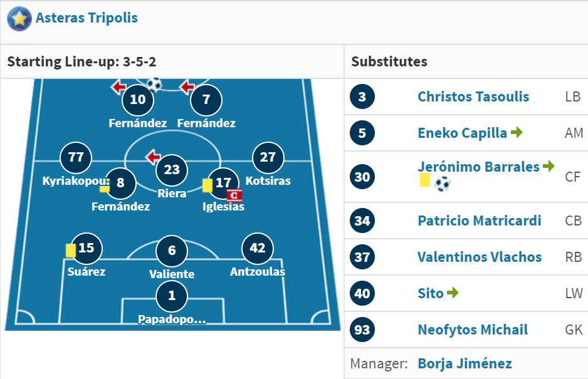The width and height of the screenshot is (588, 379).
Task: Select number 23 Riera on pitch
Action: (172, 170)
